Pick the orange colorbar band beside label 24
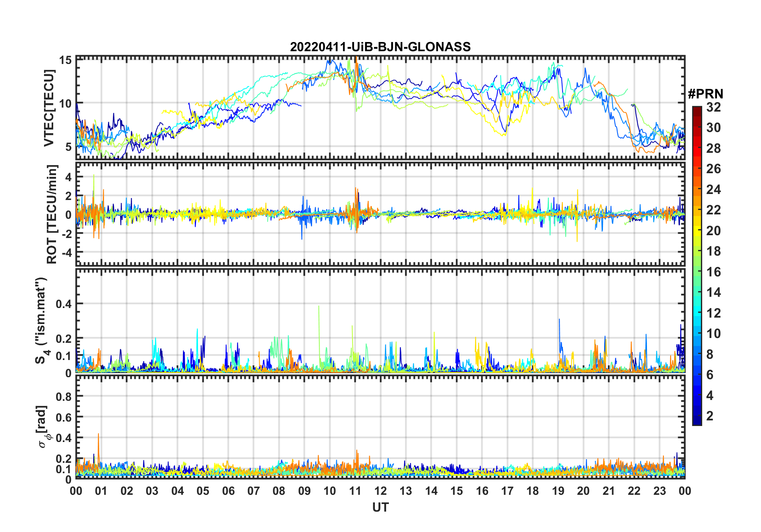This screenshot has width=761, height=532. point(697,189)
